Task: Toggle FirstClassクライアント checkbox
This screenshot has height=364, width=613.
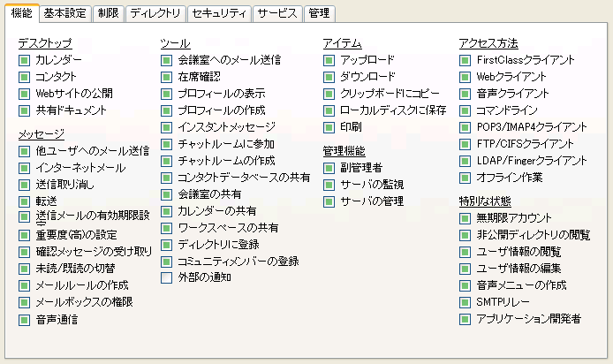Action: 465,60
